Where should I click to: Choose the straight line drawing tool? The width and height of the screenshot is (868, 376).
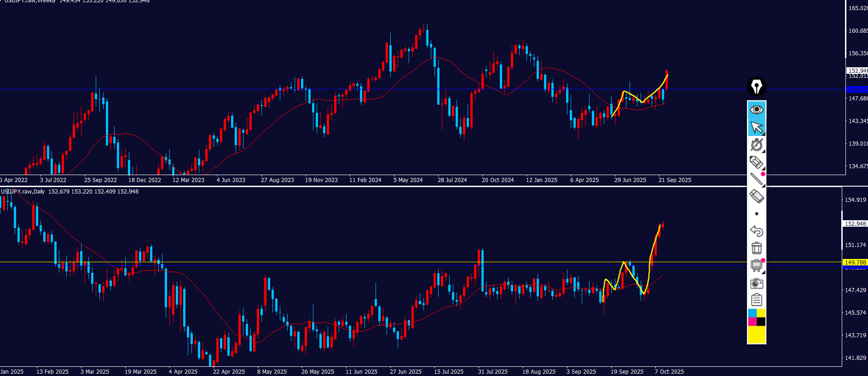pos(756,179)
